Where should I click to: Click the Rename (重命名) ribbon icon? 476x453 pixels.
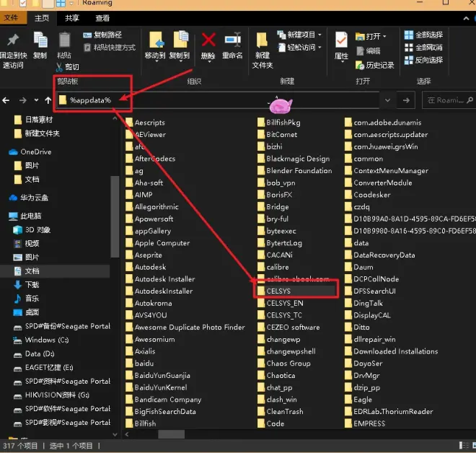(x=232, y=40)
